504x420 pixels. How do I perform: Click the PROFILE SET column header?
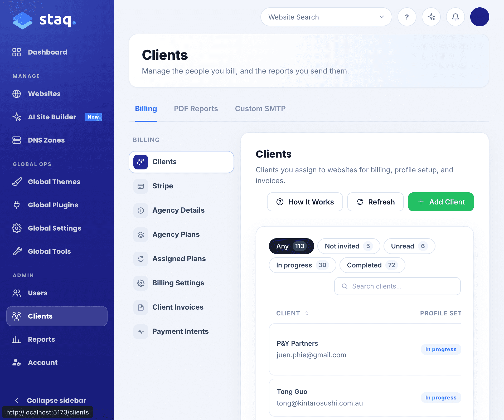440,313
